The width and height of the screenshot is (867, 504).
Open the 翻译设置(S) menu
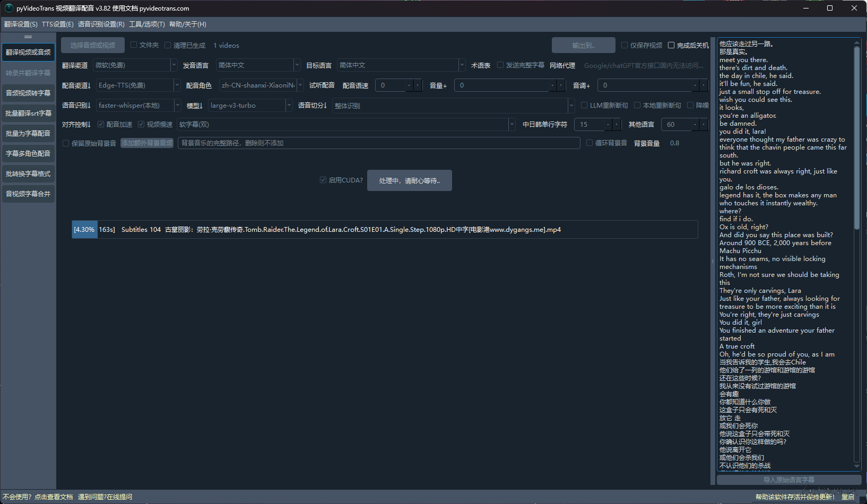coord(21,24)
